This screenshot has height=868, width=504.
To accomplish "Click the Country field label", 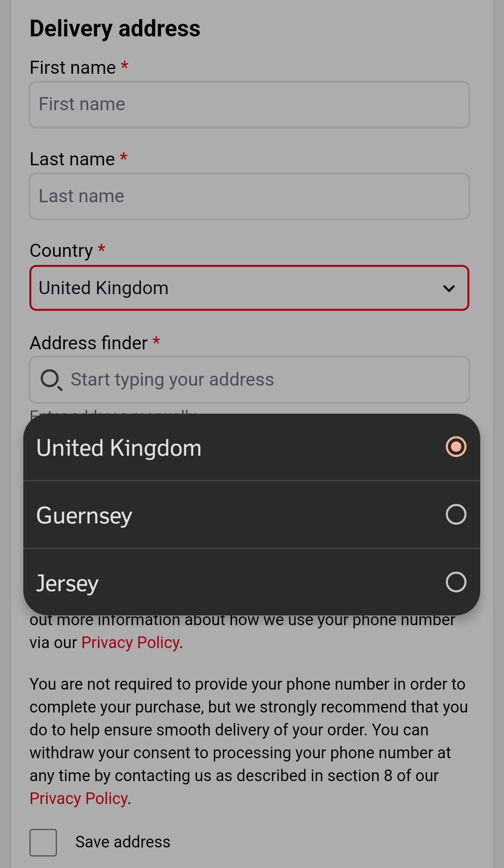I will (61, 251).
